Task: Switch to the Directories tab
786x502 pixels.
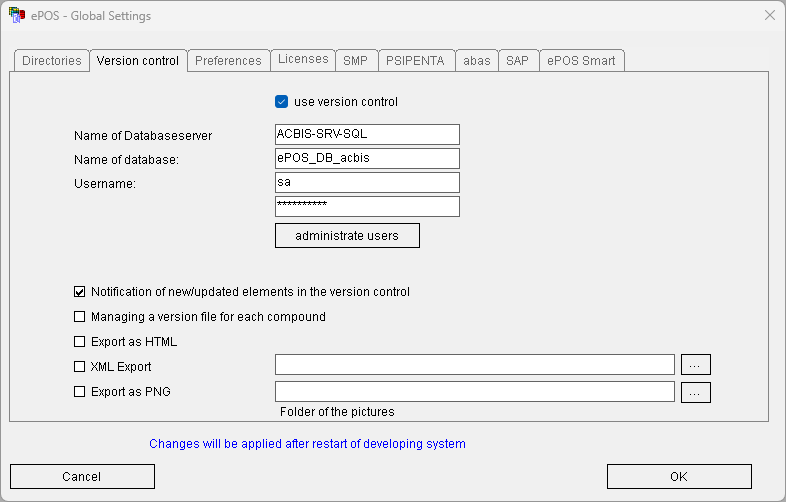Action: (52, 61)
